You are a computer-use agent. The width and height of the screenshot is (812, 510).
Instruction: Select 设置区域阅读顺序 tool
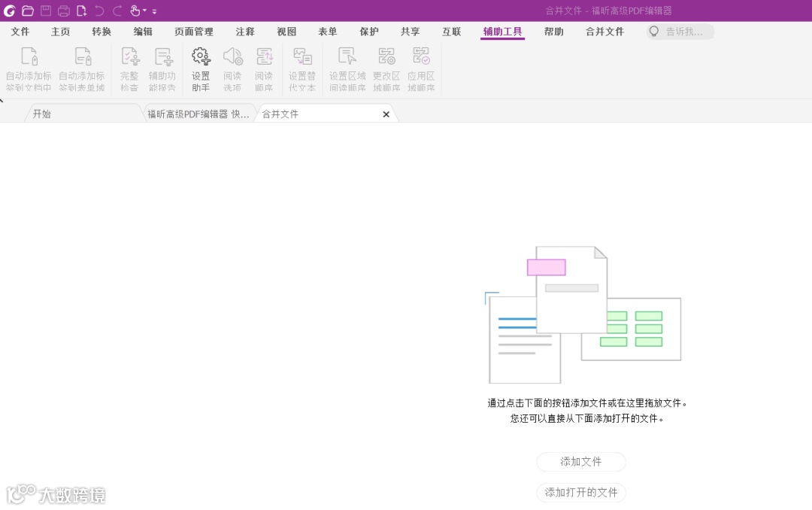(347, 69)
